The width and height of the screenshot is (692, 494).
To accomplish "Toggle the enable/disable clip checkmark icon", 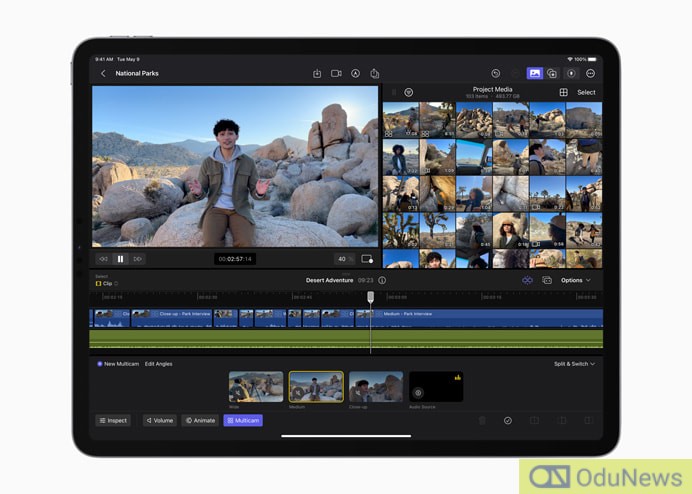I will (x=508, y=420).
